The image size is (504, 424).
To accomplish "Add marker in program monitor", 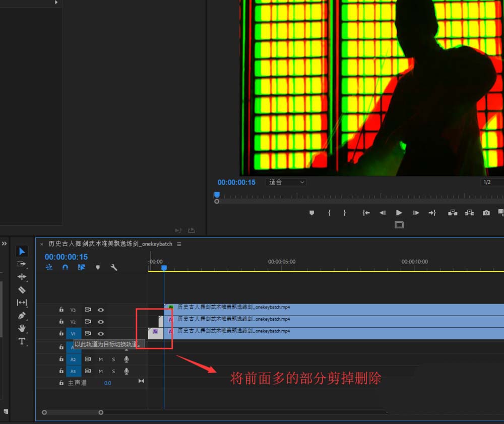I will pyautogui.click(x=312, y=213).
